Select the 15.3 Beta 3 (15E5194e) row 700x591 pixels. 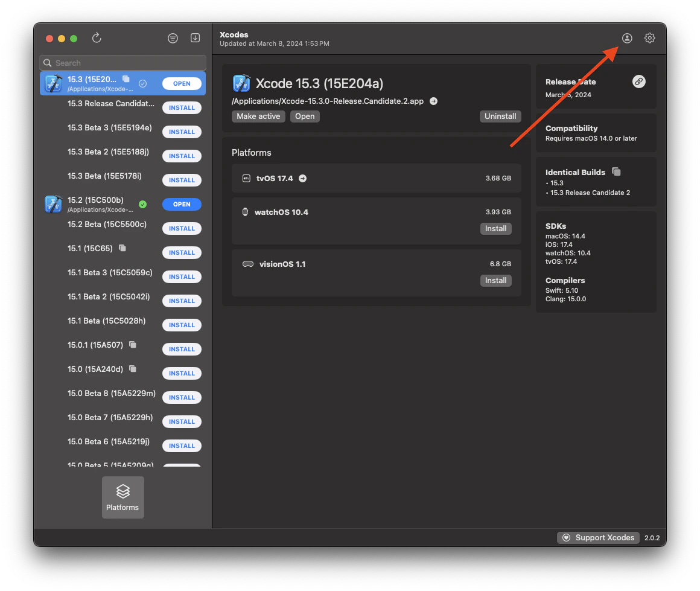tap(122, 132)
